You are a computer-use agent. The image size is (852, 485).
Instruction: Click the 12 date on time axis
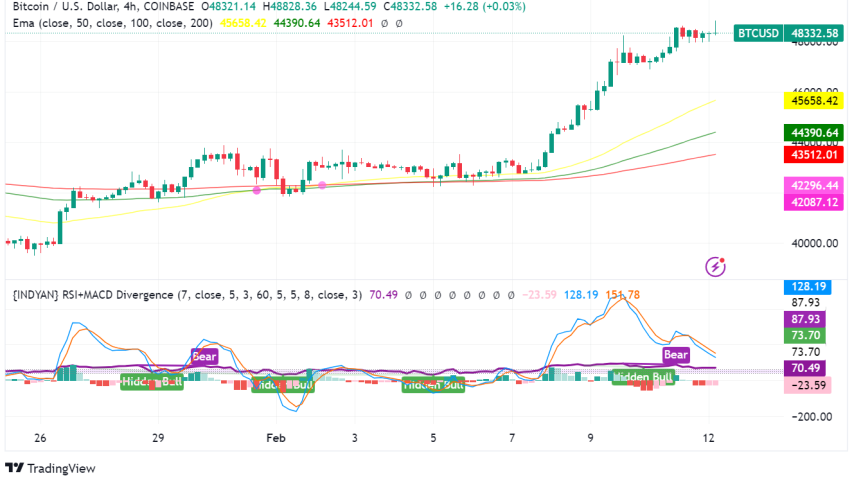coord(709,438)
